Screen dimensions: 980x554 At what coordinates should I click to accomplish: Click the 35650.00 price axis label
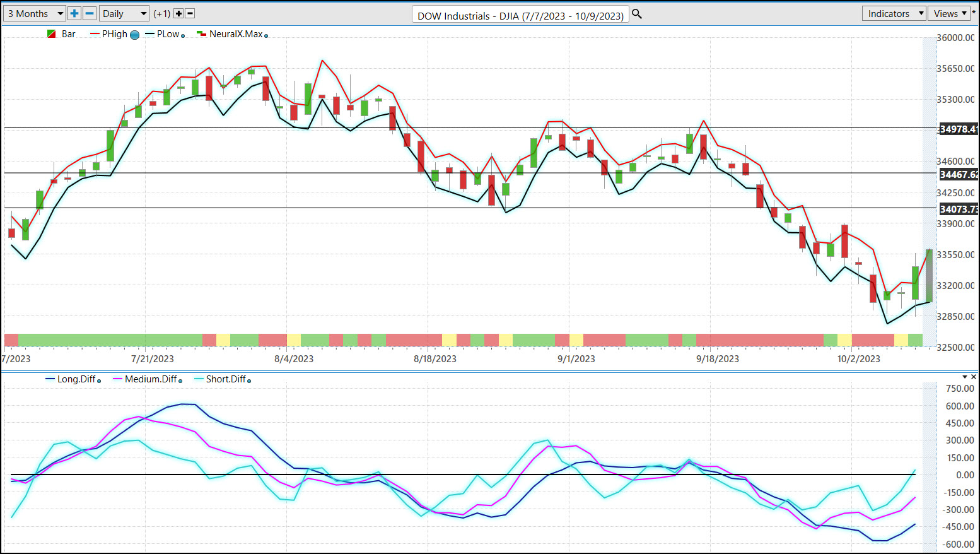[956, 69]
